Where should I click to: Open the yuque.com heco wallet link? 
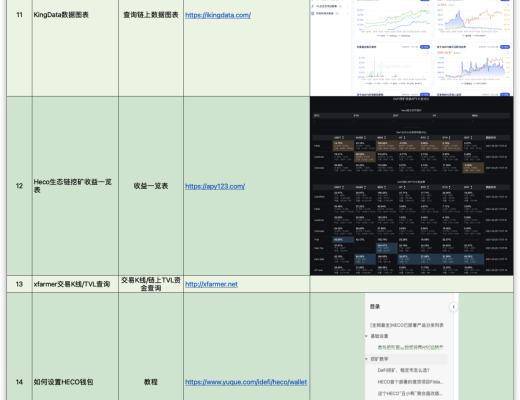(246, 382)
